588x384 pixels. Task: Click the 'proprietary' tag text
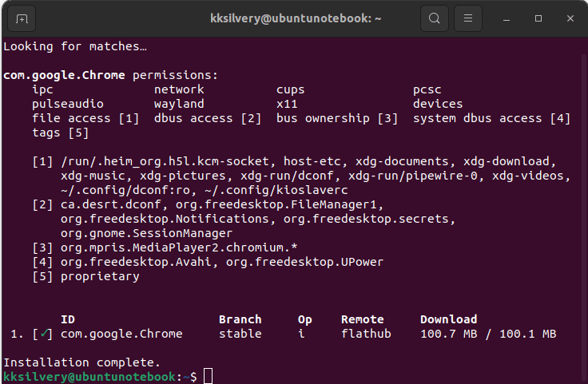click(100, 276)
